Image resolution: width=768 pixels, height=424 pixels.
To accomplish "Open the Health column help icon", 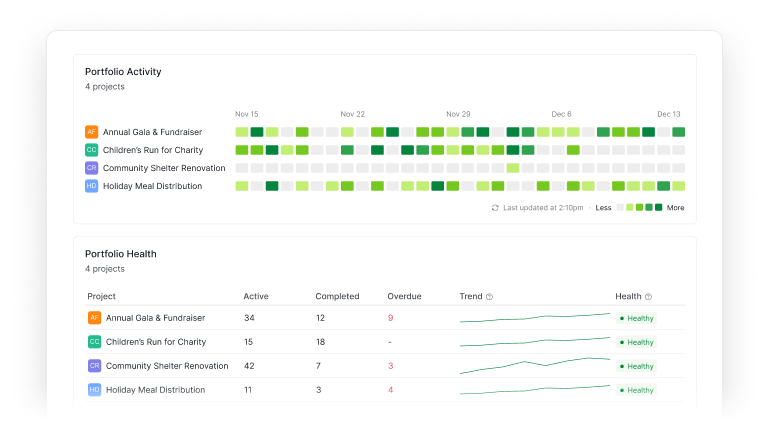I will coord(648,297).
